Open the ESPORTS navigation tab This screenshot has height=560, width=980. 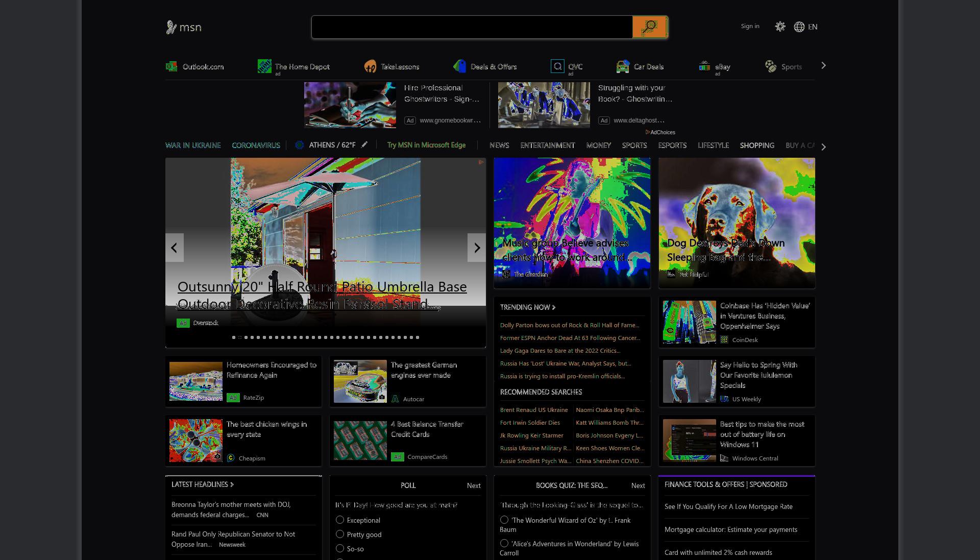point(672,145)
